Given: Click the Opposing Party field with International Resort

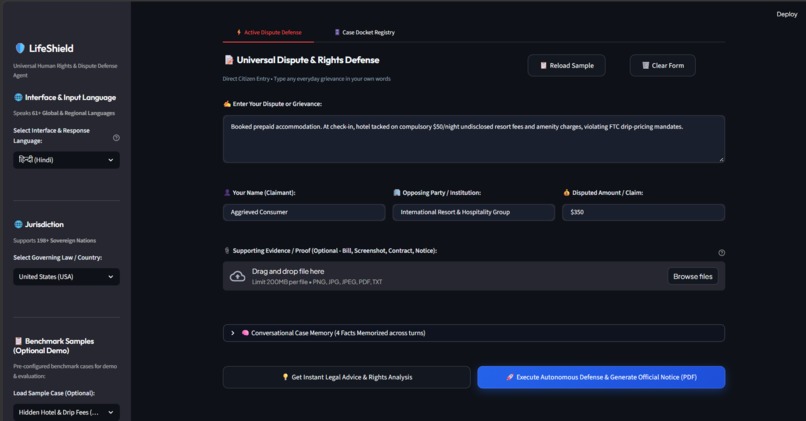Looking at the screenshot, I should [473, 212].
